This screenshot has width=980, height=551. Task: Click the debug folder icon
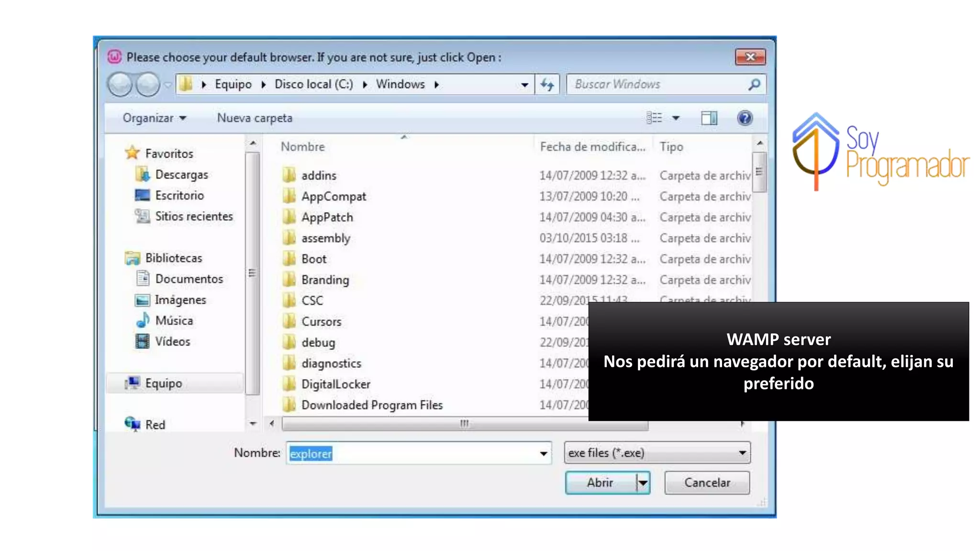pos(289,342)
